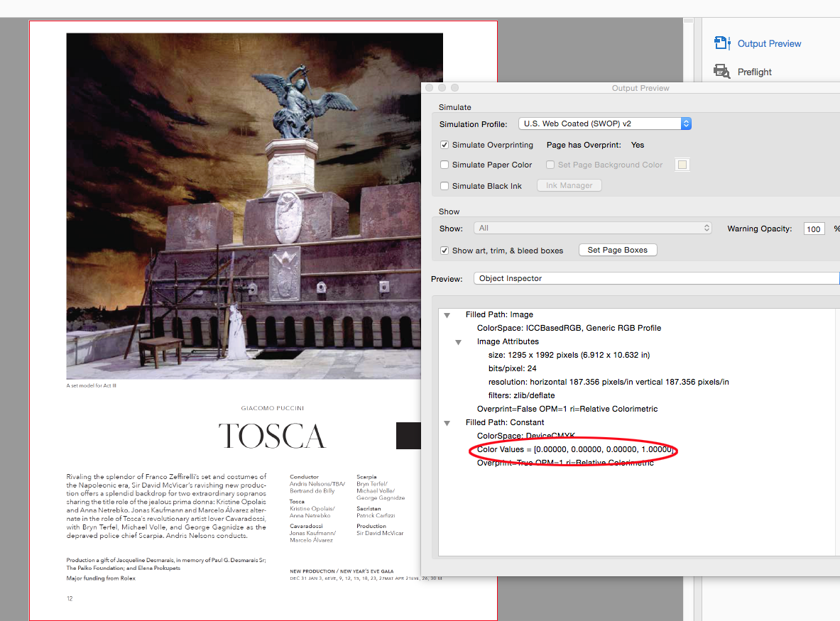The width and height of the screenshot is (840, 621).
Task: Click the Output Preview tool icon
Action: 722,43
